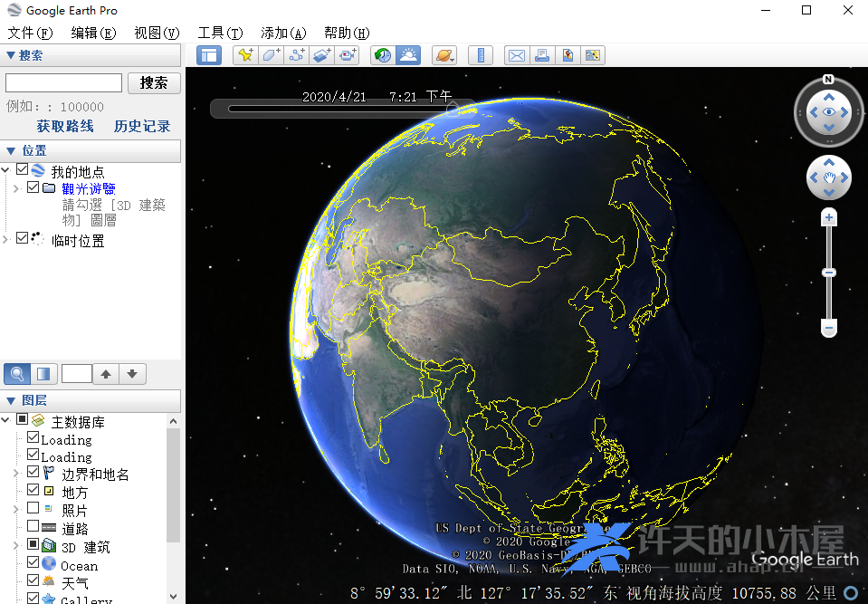The image size is (868, 604).
Task: Open the 帮助(H) menu
Action: pos(347,34)
